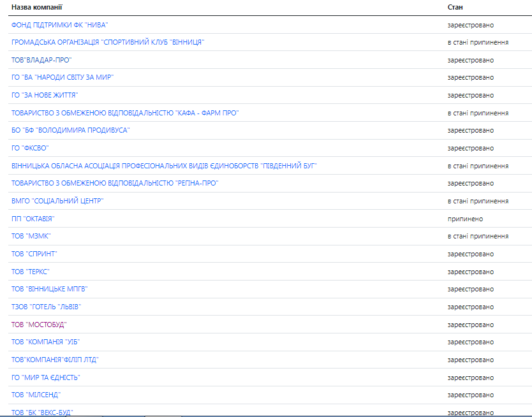The image size is (532, 417).
Task: Open the ТОВ "ТЕРКС" company page
Action: [x=31, y=272]
